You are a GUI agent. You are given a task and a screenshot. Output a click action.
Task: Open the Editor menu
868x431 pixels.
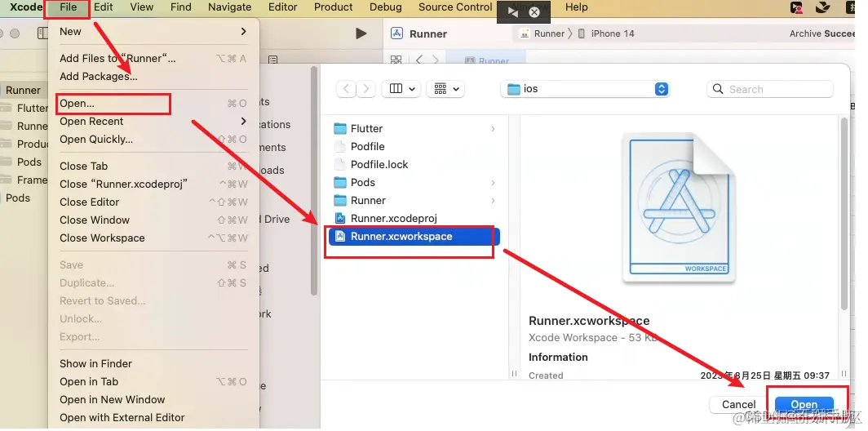[x=282, y=7]
